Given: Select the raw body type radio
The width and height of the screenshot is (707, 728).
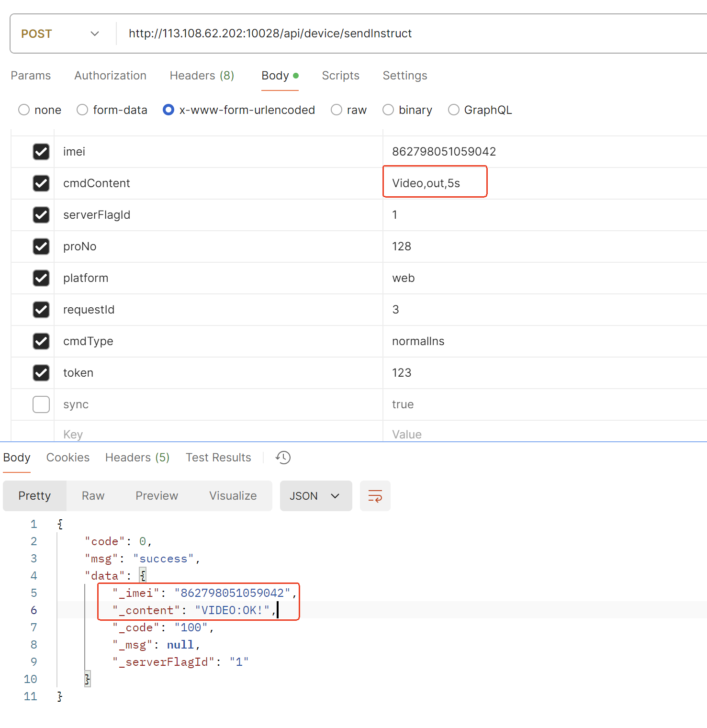Looking at the screenshot, I should [337, 110].
